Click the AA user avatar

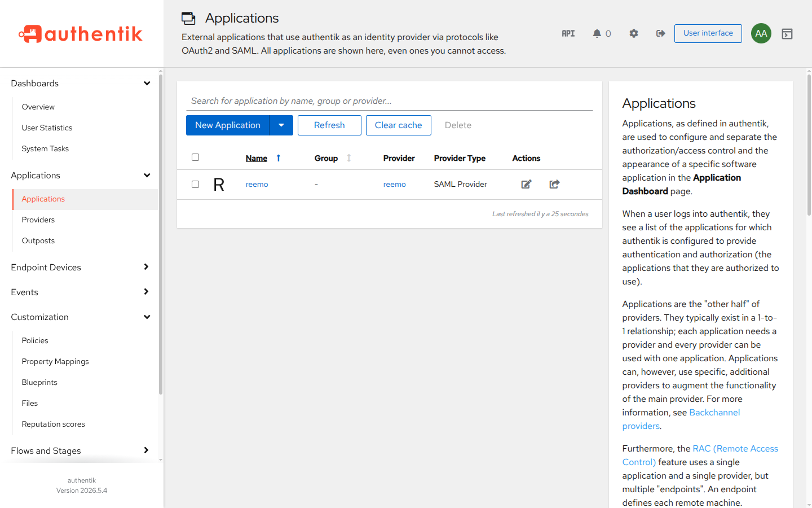761,33
